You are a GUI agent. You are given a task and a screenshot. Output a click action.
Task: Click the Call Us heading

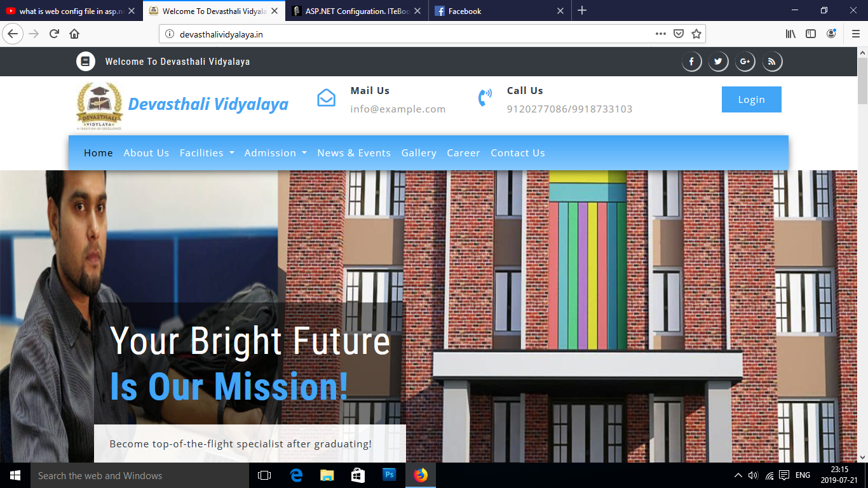[x=525, y=91]
